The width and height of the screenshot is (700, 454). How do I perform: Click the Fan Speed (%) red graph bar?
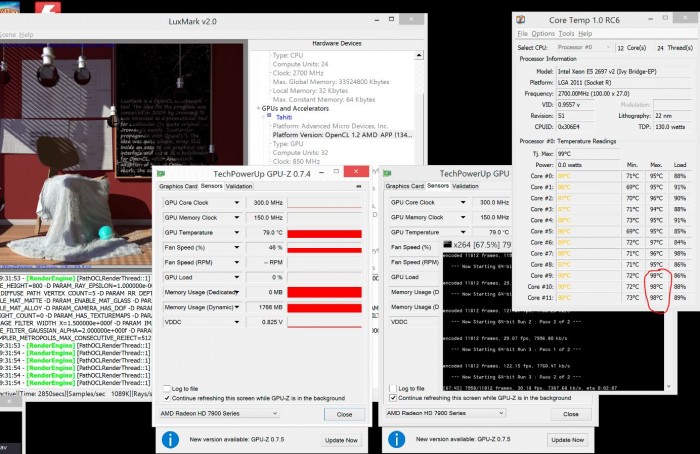[325, 250]
